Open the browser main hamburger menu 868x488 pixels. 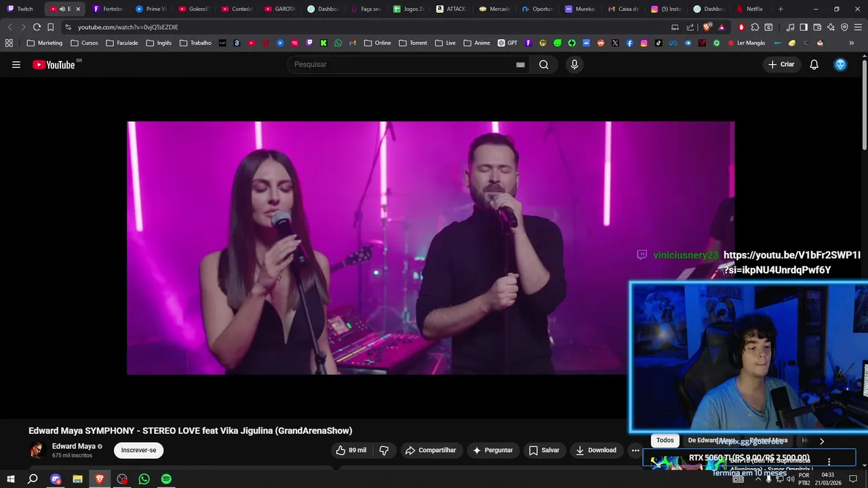tap(859, 27)
